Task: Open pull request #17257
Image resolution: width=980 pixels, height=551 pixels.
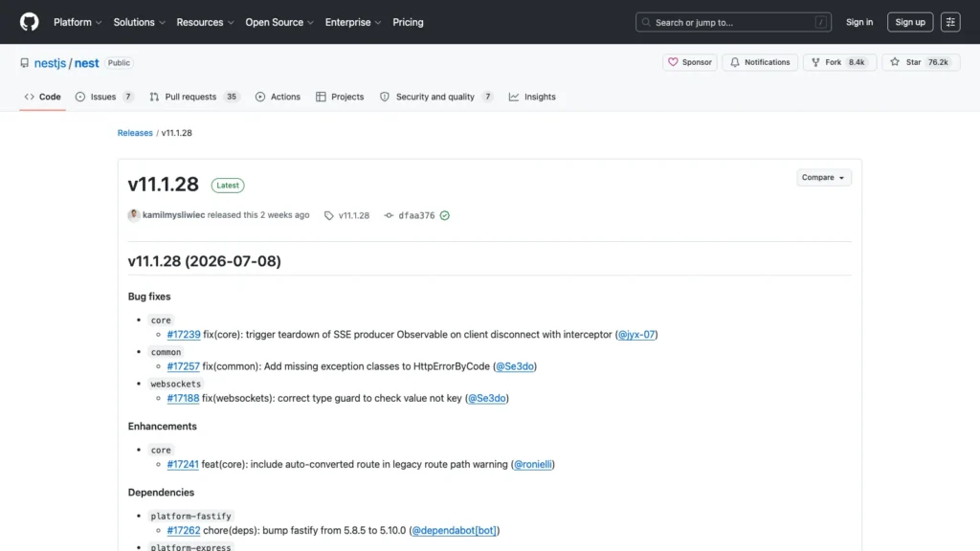Action: click(183, 366)
